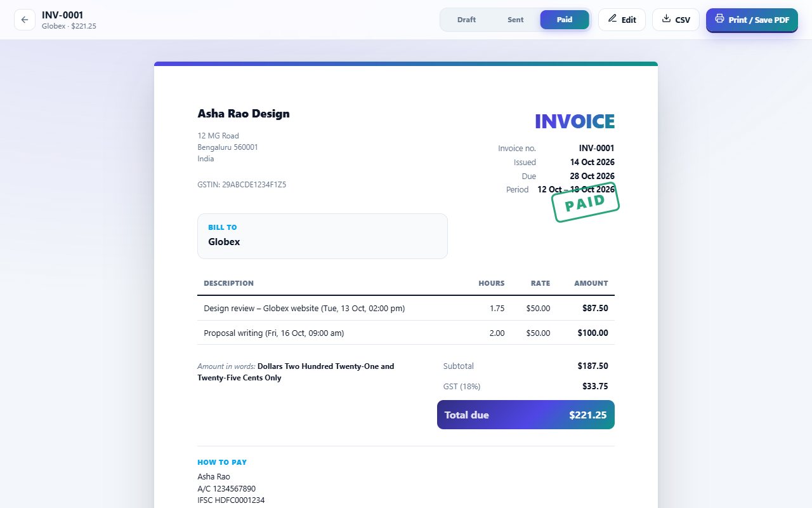Image resolution: width=812 pixels, height=508 pixels.
Task: Click the Design review – Globex website row
Action: click(406, 308)
